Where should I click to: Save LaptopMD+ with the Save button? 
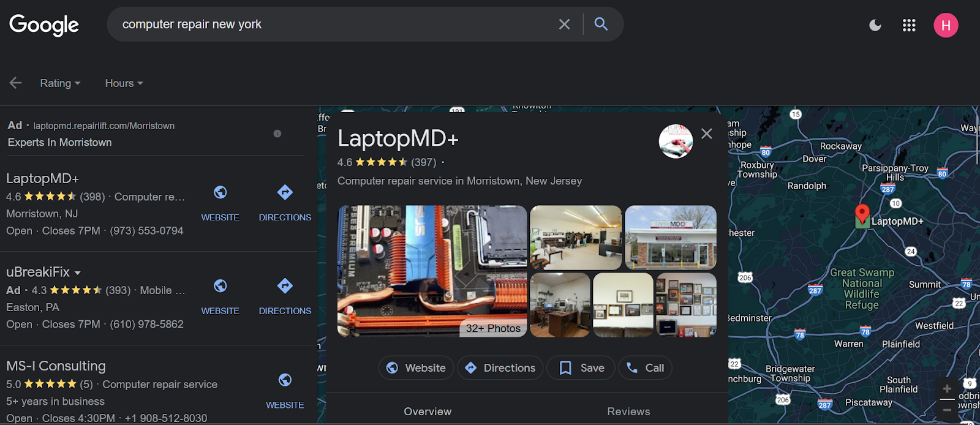pyautogui.click(x=581, y=367)
